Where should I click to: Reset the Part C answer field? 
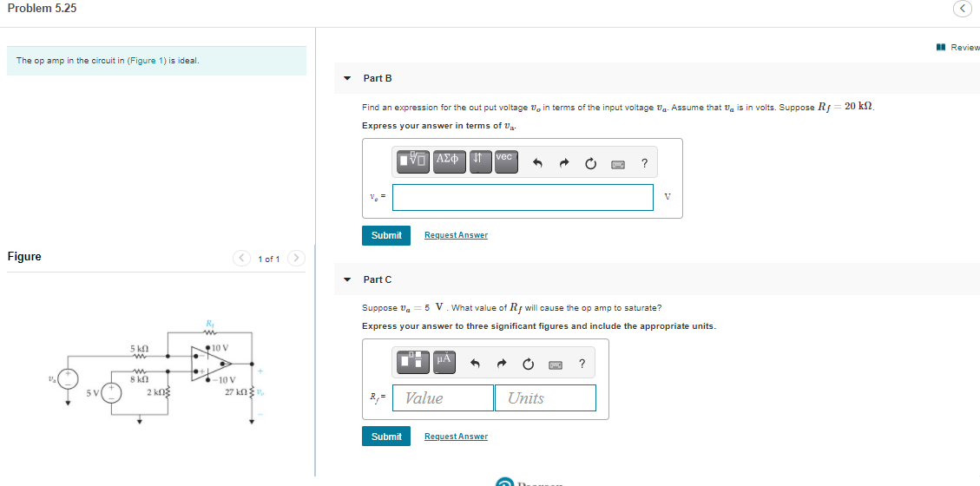click(529, 364)
